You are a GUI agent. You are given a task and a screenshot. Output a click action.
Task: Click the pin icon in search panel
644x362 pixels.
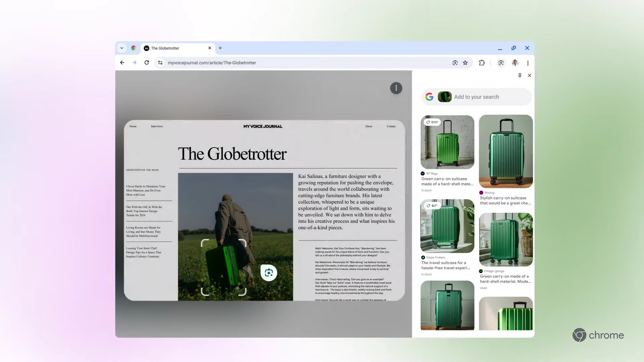coord(520,75)
